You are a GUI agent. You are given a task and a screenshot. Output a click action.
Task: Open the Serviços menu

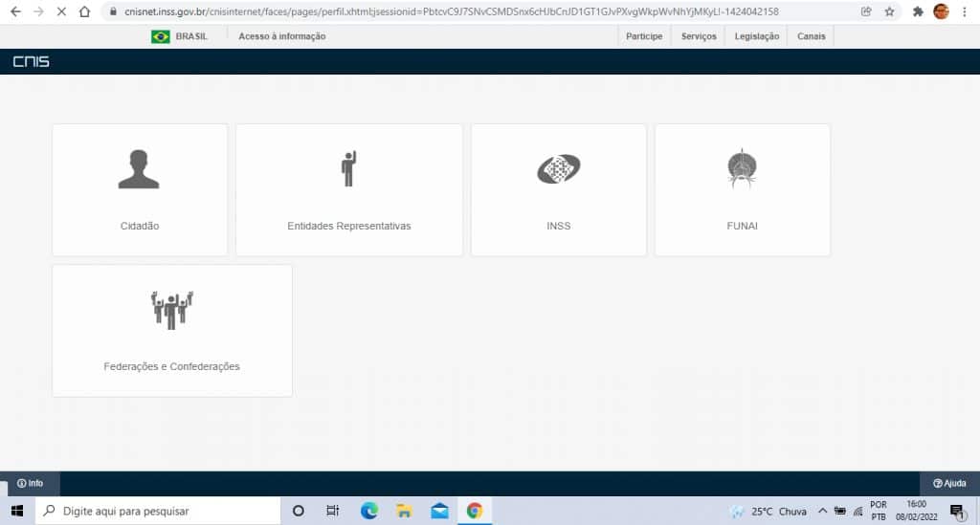(x=699, y=36)
